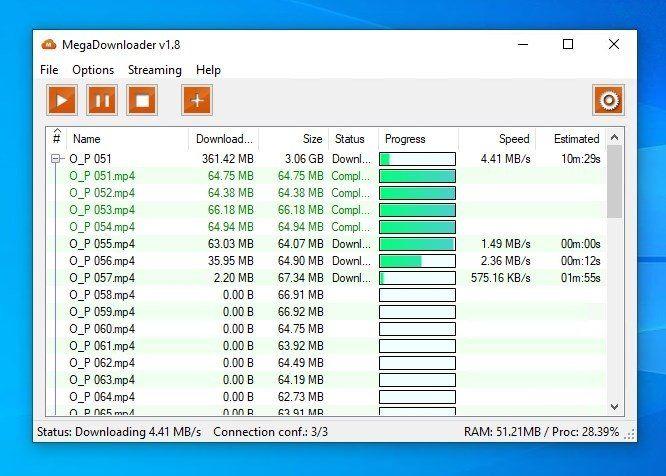Viewport: 666px width, 476px height.
Task: Sort by the # column header
Action: pyautogui.click(x=56, y=138)
